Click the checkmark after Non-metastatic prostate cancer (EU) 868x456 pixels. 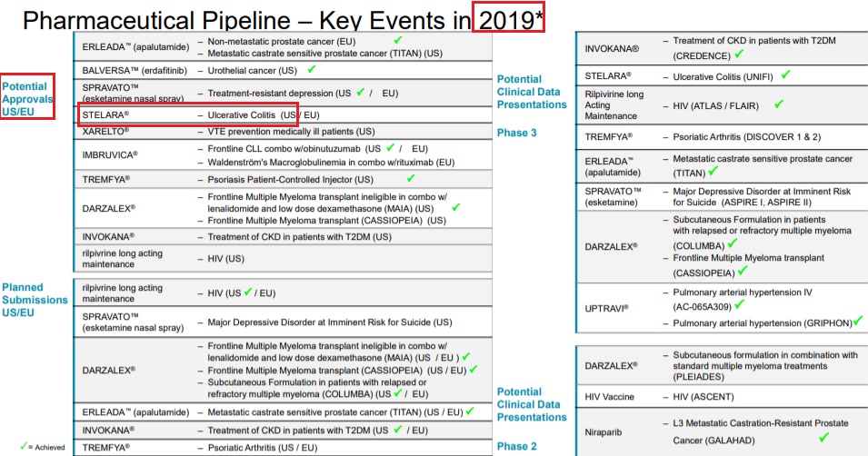[x=398, y=40]
